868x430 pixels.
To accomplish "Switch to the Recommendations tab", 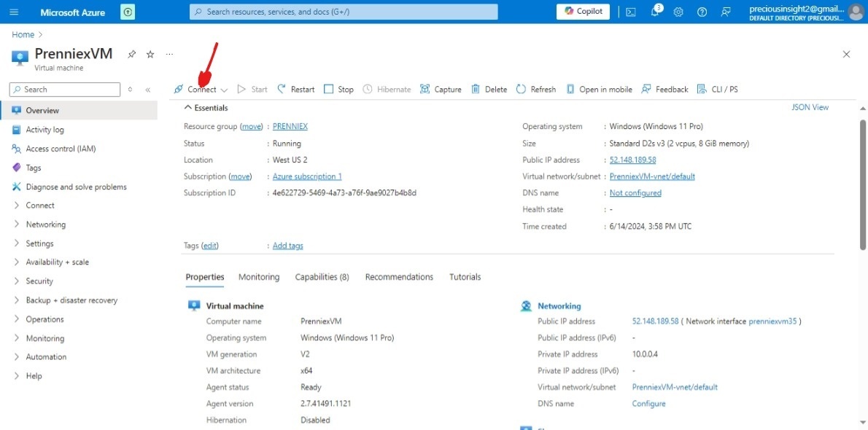I will 399,277.
